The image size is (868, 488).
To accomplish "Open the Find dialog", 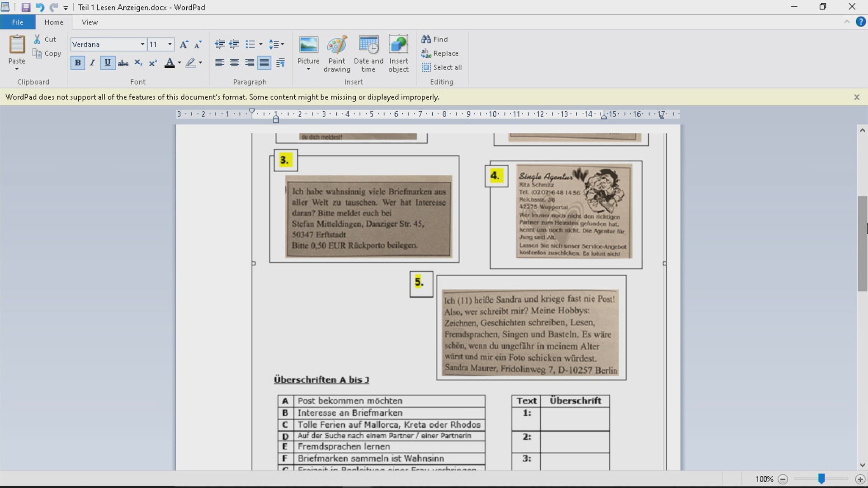I will click(x=434, y=39).
